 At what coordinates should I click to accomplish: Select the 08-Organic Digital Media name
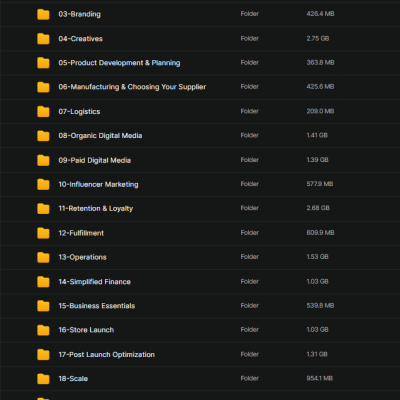[100, 136]
